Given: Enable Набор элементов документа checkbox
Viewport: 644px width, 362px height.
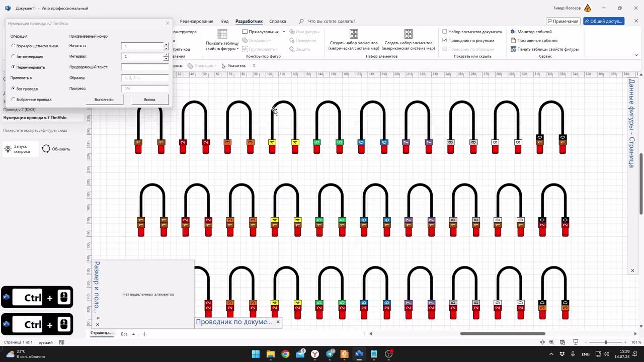Looking at the screenshot, I should pos(445,32).
